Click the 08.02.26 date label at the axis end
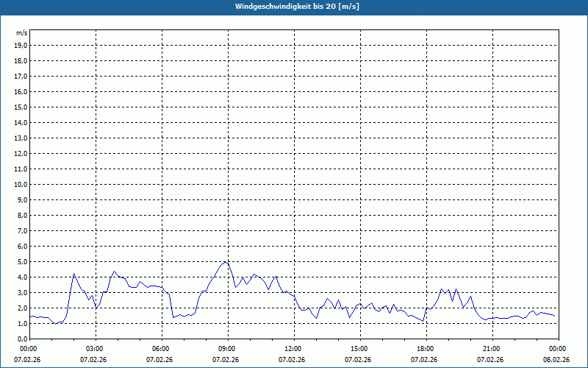The image size is (588, 368). tap(556, 360)
